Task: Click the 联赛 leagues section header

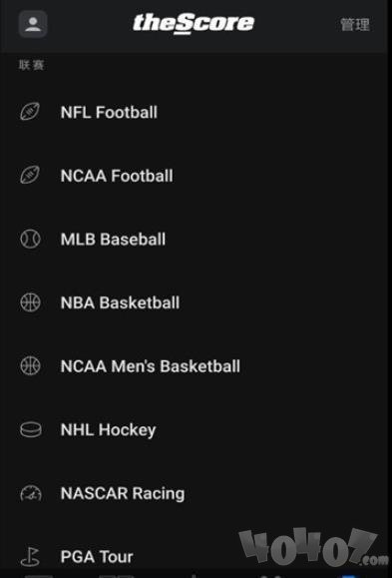Action: [32, 65]
